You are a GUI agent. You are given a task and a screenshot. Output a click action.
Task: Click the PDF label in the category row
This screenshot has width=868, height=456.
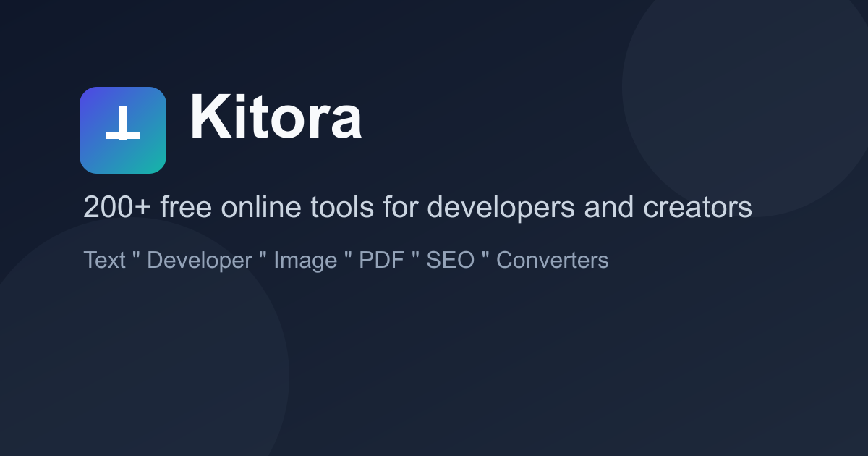pyautogui.click(x=382, y=260)
